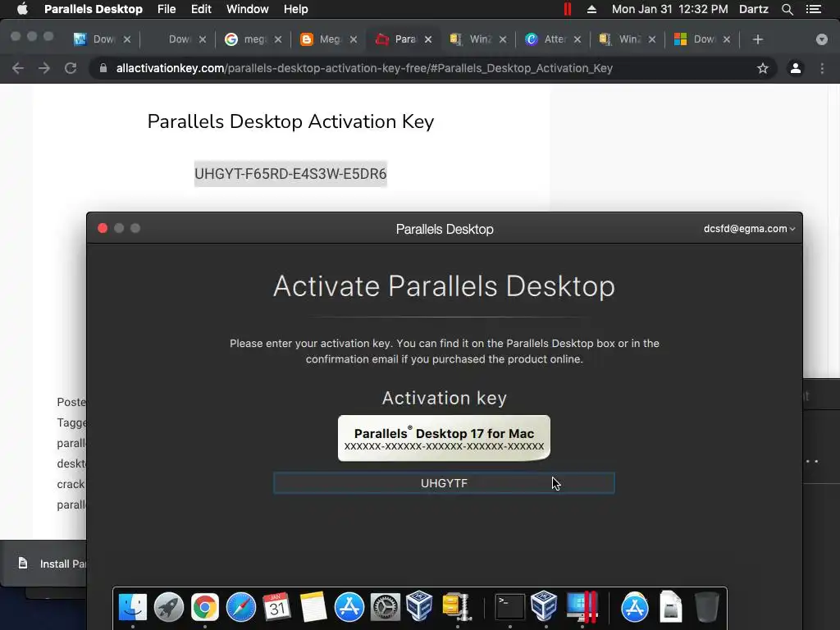Image resolution: width=840 pixels, height=630 pixels.
Task: Click the address bar URL
Action: (x=364, y=68)
